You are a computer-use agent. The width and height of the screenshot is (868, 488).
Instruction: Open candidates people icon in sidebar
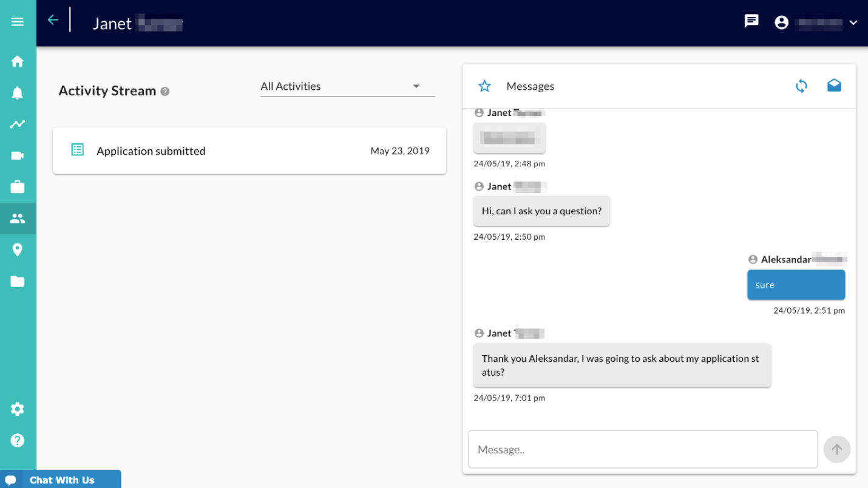[18, 219]
